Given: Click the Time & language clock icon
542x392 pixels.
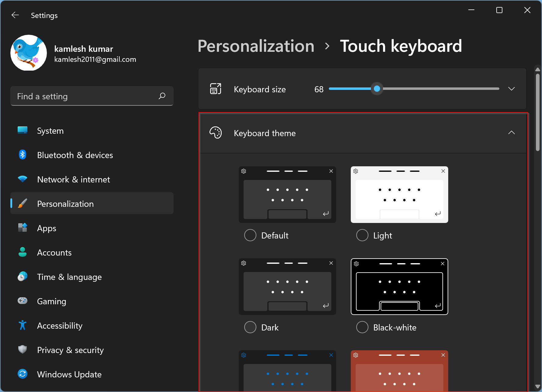Looking at the screenshot, I should [23, 276].
